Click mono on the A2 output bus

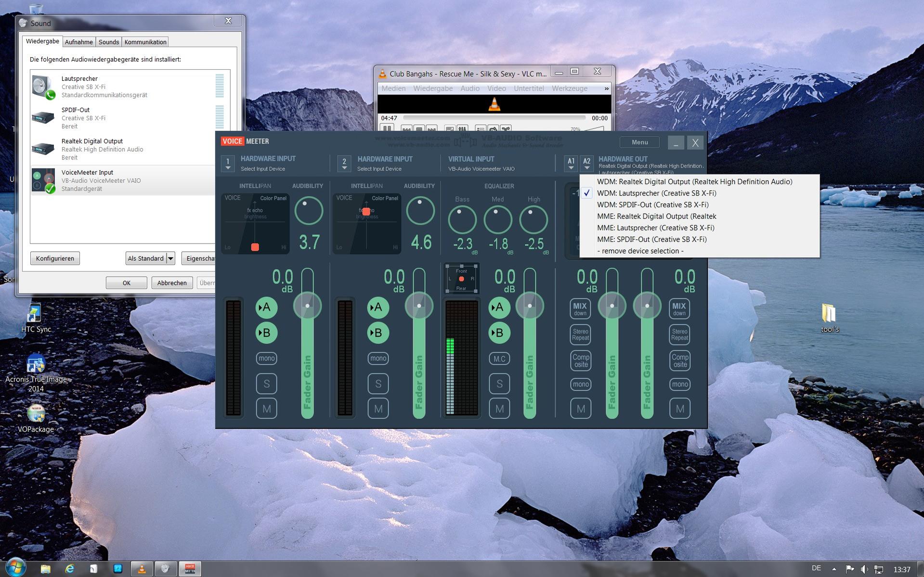679,384
